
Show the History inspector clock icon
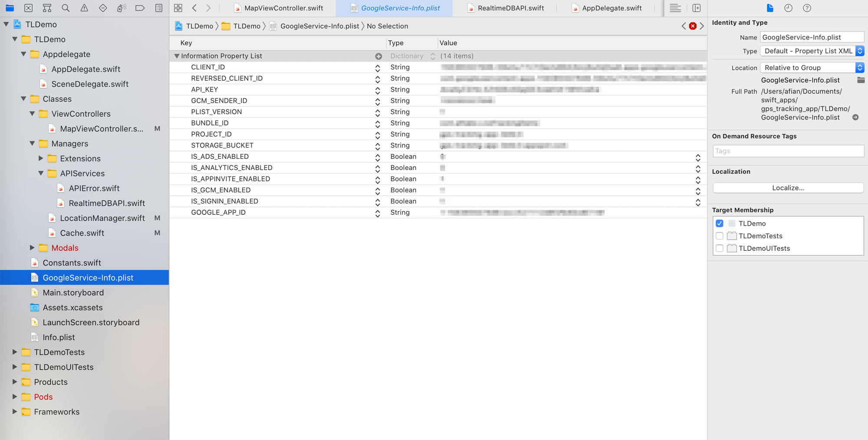788,8
